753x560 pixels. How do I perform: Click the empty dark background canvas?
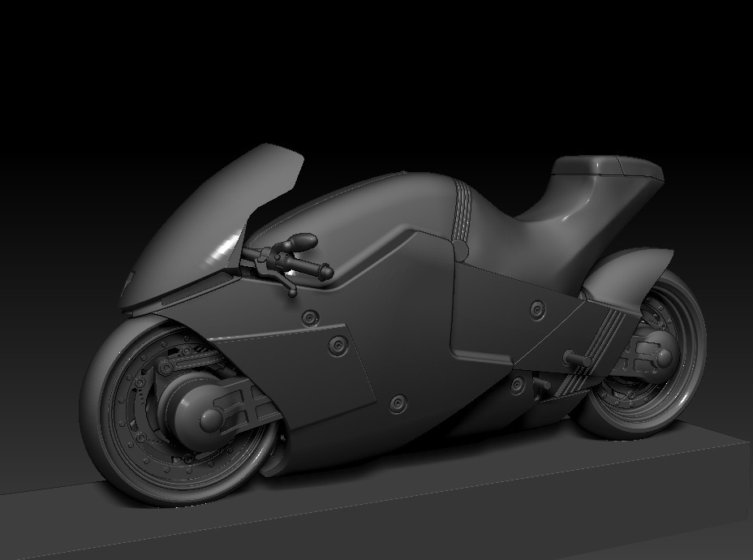[x=375, y=72]
